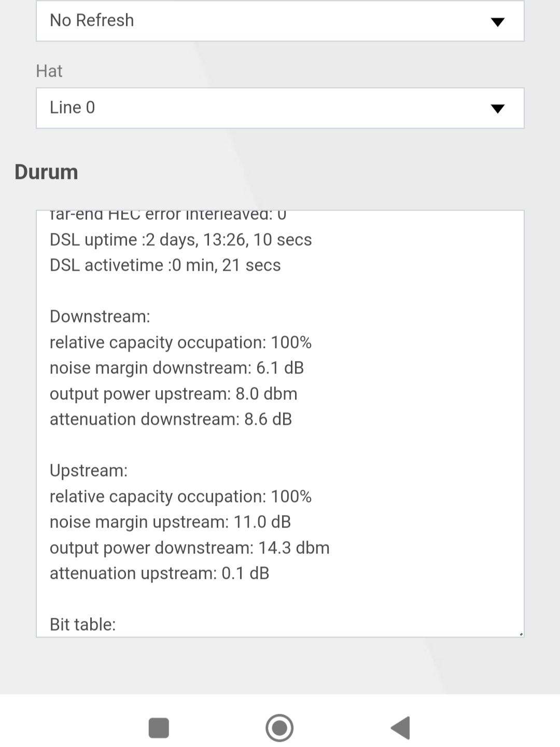Click attenuation upstream 0.1 dB line

160,573
